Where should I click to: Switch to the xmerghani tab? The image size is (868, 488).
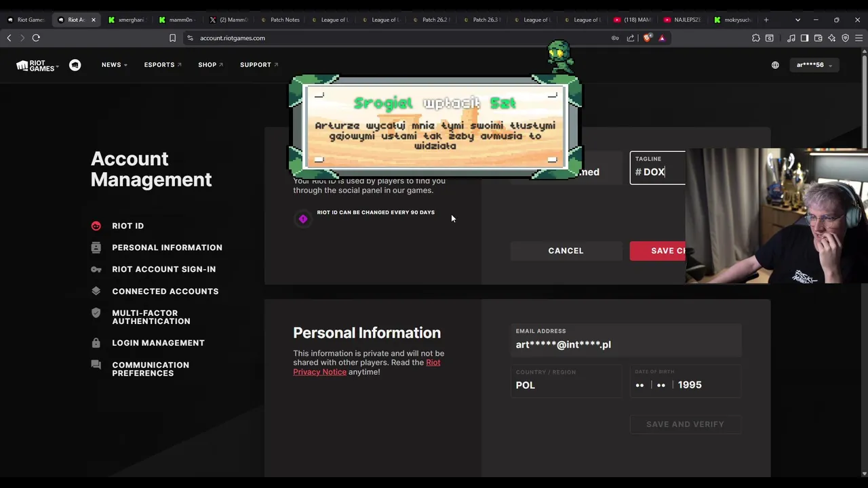[x=126, y=20]
